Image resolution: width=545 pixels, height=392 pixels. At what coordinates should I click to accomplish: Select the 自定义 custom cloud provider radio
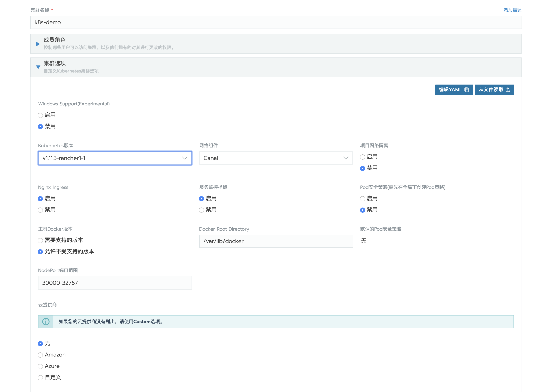(40, 378)
